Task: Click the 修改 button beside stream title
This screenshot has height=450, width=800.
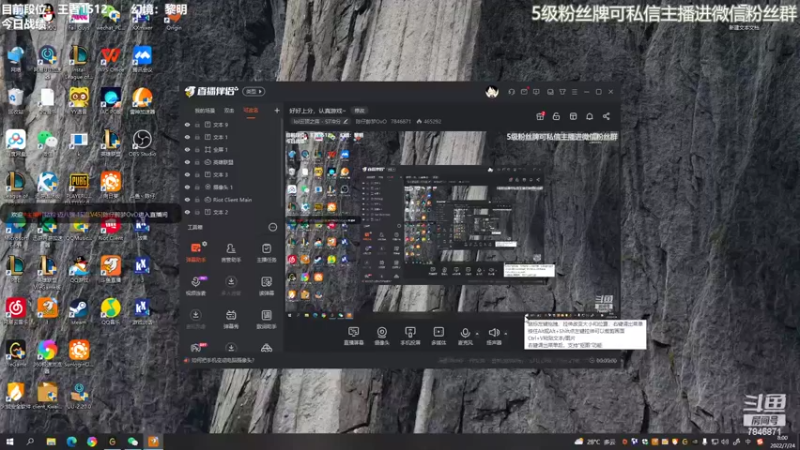Action: 360,111
